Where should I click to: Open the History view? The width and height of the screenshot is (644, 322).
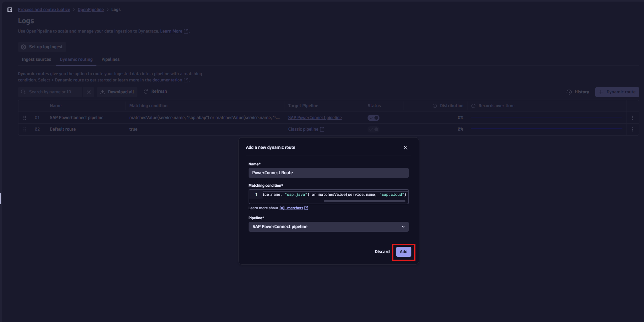point(578,92)
